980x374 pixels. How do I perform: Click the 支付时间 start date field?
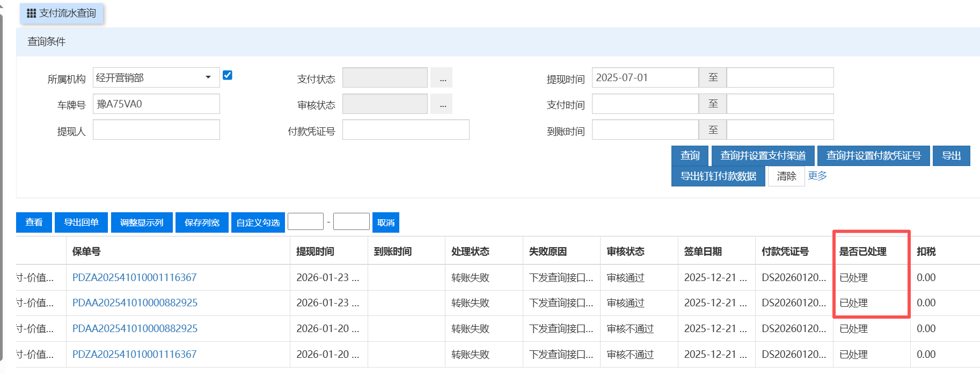[645, 104]
